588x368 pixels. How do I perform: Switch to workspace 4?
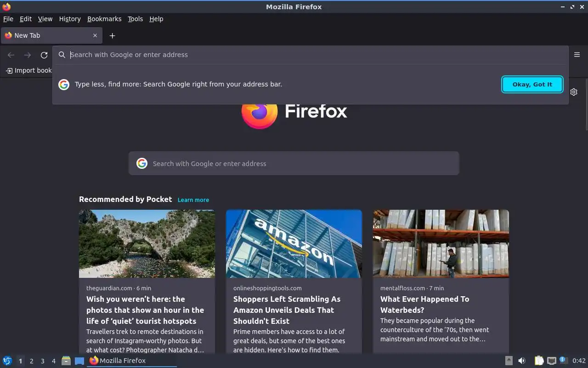(x=53, y=361)
